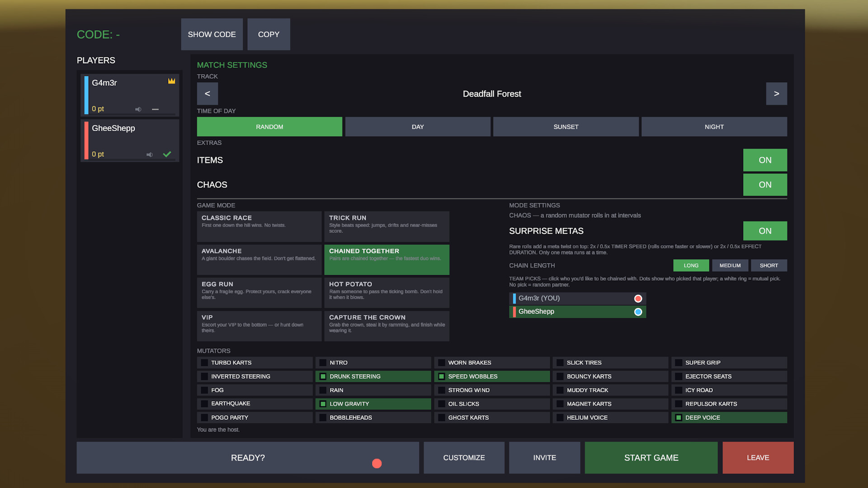Click the red pick dot beside G4m3r (YOU)

638,299
